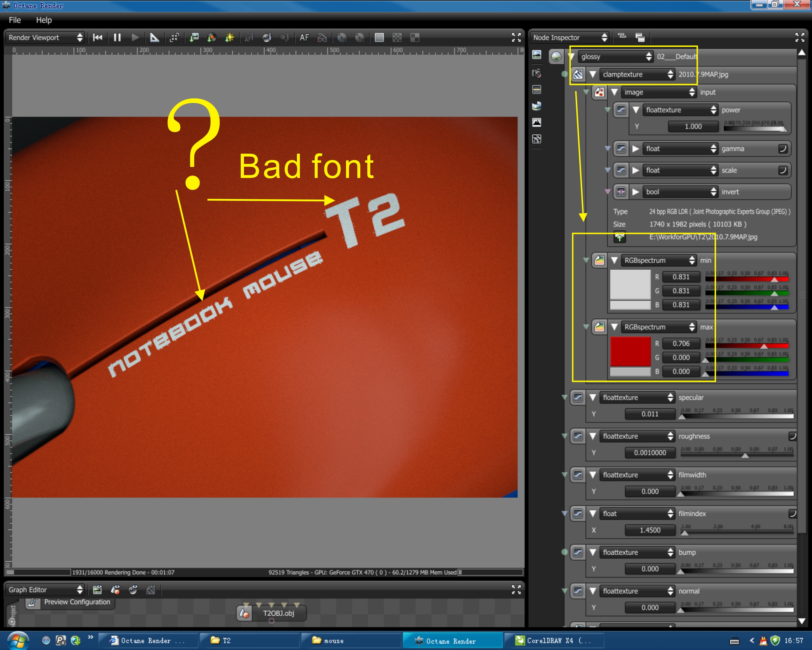Expand the invert bool node
Screen dimensions: 812x650
coord(636,192)
